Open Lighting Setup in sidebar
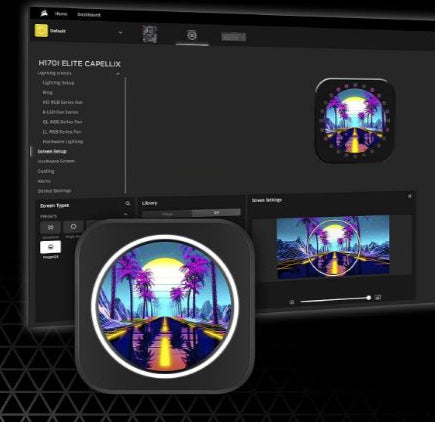 (58, 83)
